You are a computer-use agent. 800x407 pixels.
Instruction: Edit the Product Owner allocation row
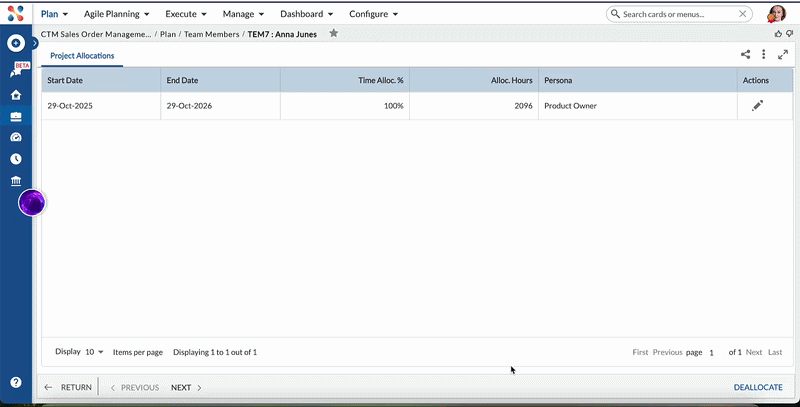[757, 106]
